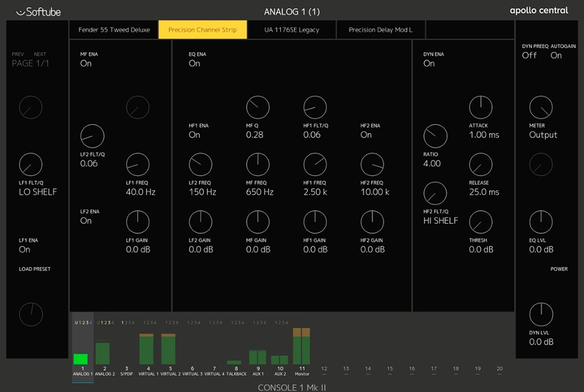Click the CONSOLE 1 Mk II label

(x=292, y=387)
